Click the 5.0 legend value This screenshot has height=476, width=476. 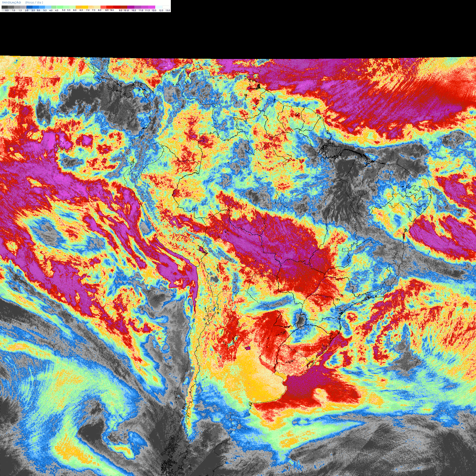coord(63,10)
